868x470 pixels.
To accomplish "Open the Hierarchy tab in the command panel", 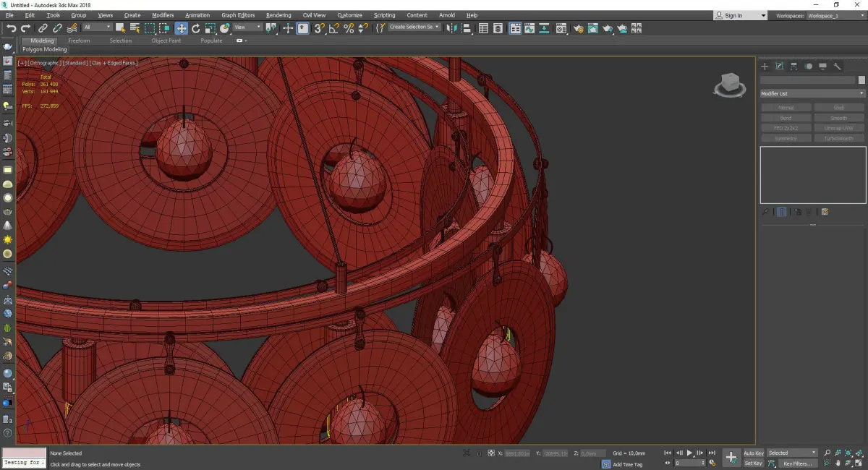I will pyautogui.click(x=794, y=67).
